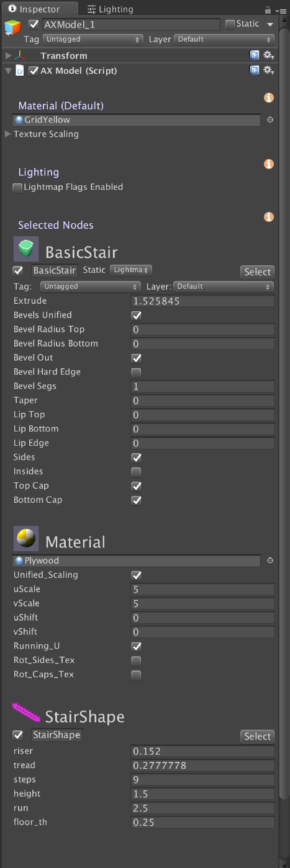Toggle Unified_Scaling checkbox

click(x=136, y=575)
